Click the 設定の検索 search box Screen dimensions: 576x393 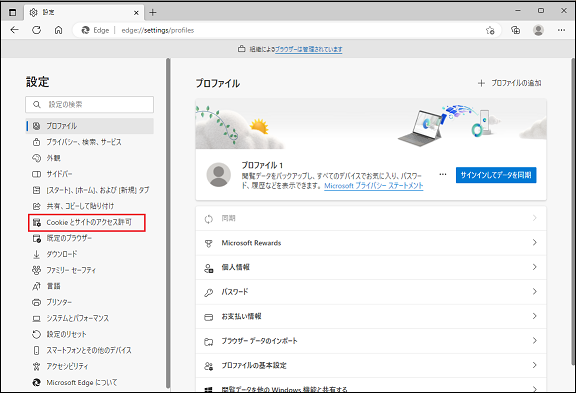90,105
